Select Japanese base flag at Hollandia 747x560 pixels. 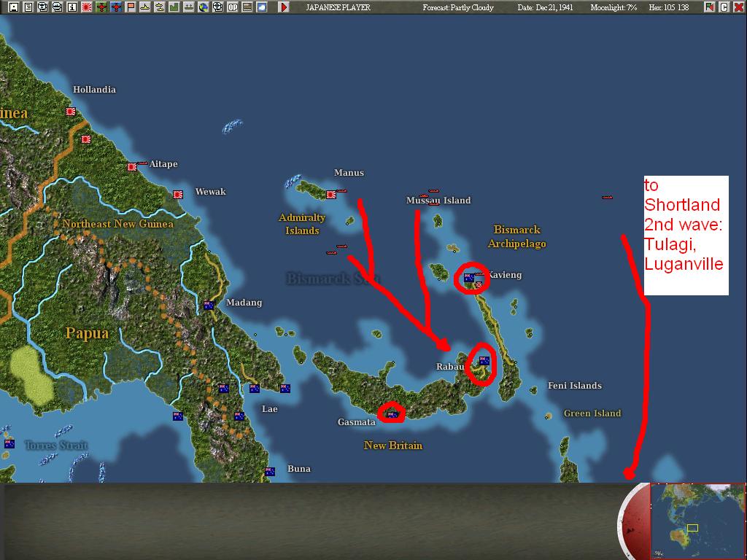71,112
